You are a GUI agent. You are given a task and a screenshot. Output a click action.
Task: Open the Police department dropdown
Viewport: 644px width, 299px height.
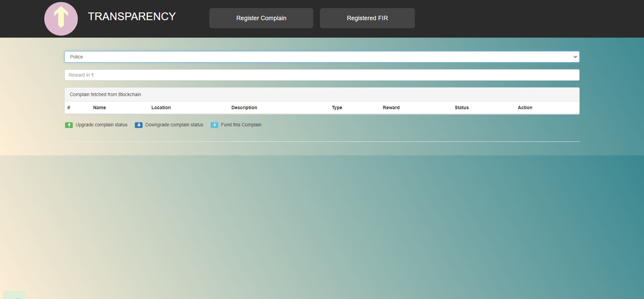(x=322, y=57)
